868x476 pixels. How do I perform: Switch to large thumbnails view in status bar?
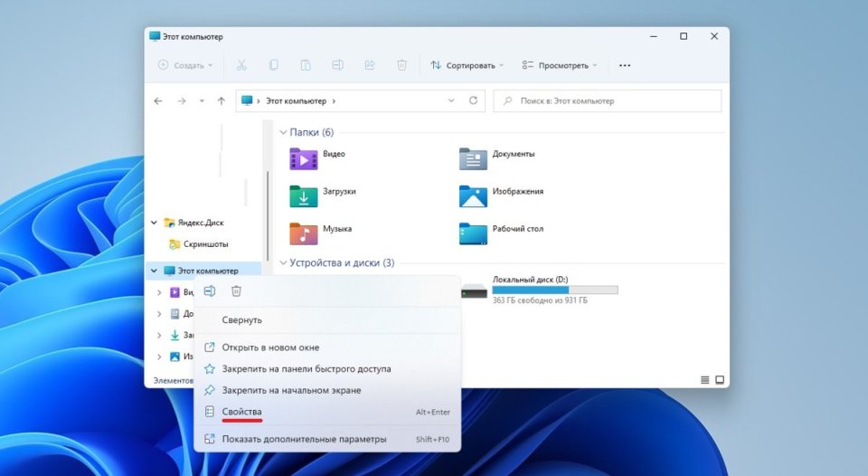pyautogui.click(x=719, y=379)
